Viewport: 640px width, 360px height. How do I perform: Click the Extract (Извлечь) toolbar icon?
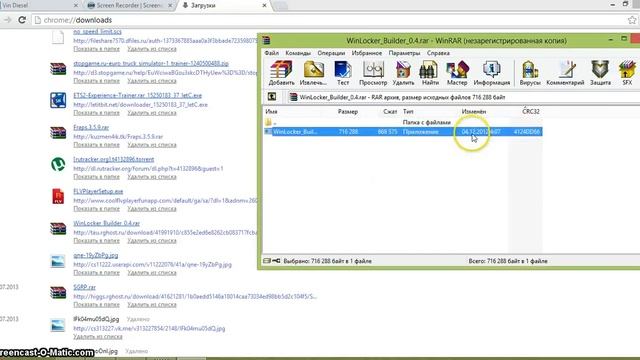pos(313,73)
